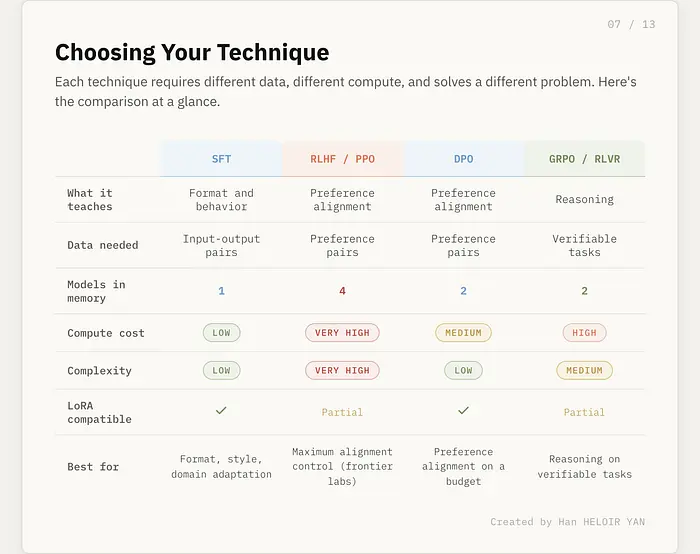Screen dimensions: 700x554
Task: Click the LOW complexity badge under SFT
Action: 221,371
